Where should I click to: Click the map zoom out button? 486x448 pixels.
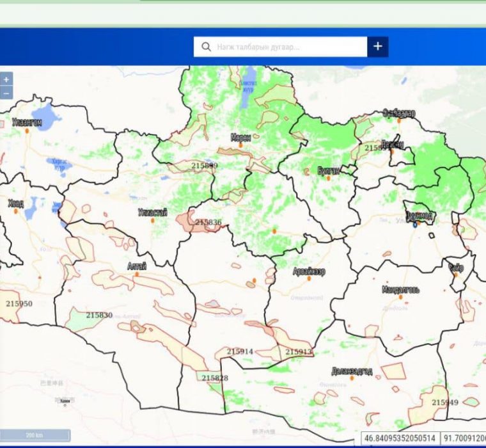(6, 93)
